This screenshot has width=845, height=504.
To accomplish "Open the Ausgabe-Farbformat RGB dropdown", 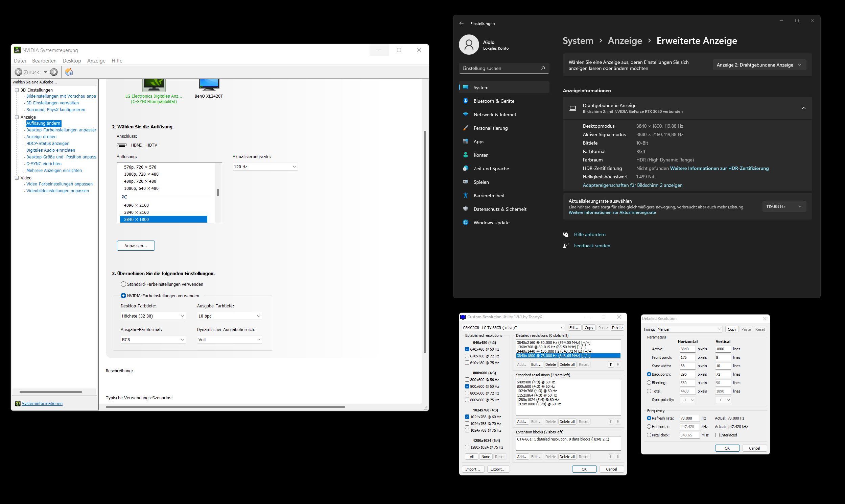I will pyautogui.click(x=153, y=339).
